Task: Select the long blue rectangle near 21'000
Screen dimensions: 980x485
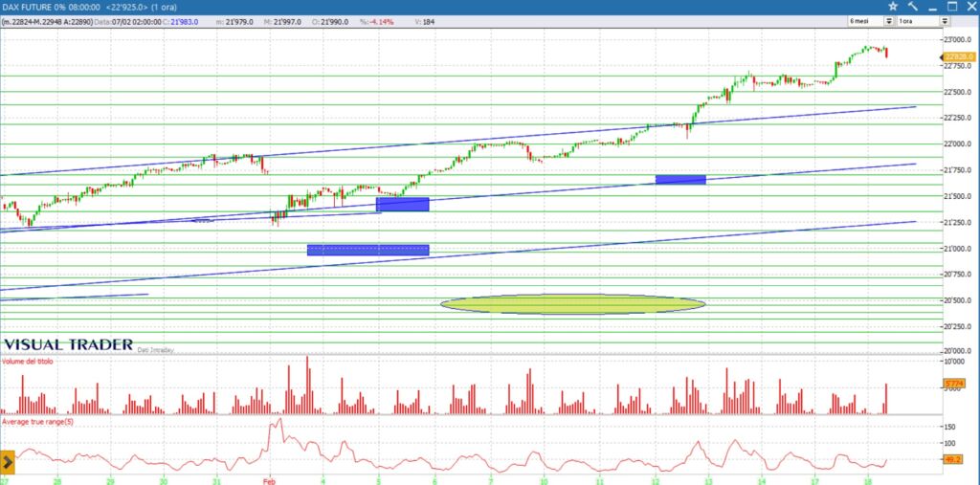Action: tap(368, 250)
